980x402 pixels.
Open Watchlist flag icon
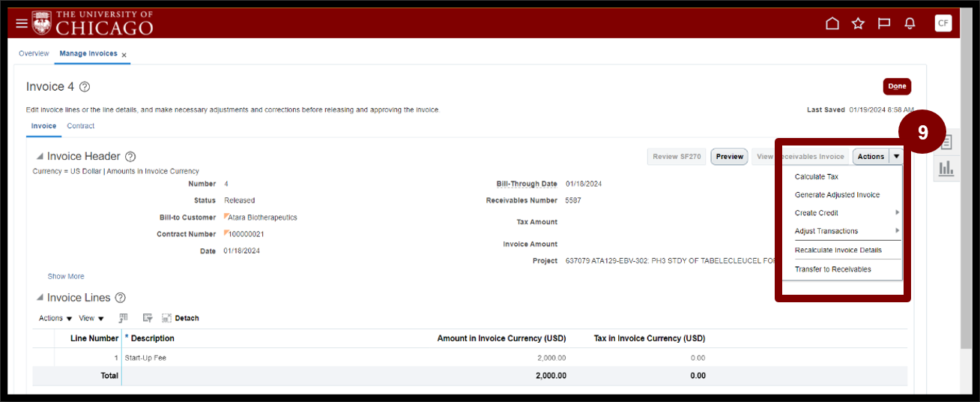tap(884, 23)
